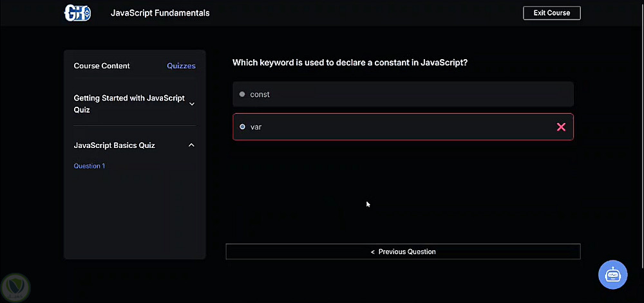Click the quiz question text
Image resolution: width=644 pixels, height=303 pixels.
click(x=350, y=63)
